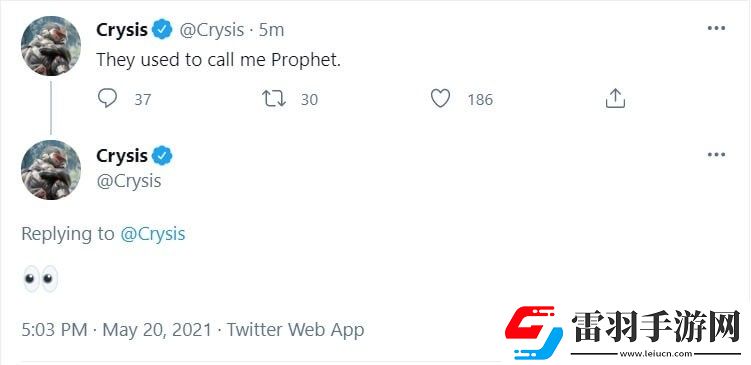Image resolution: width=751 pixels, height=365 pixels.
Task: Click the verified badge next to Crysis · 5m
Action: click(x=162, y=30)
